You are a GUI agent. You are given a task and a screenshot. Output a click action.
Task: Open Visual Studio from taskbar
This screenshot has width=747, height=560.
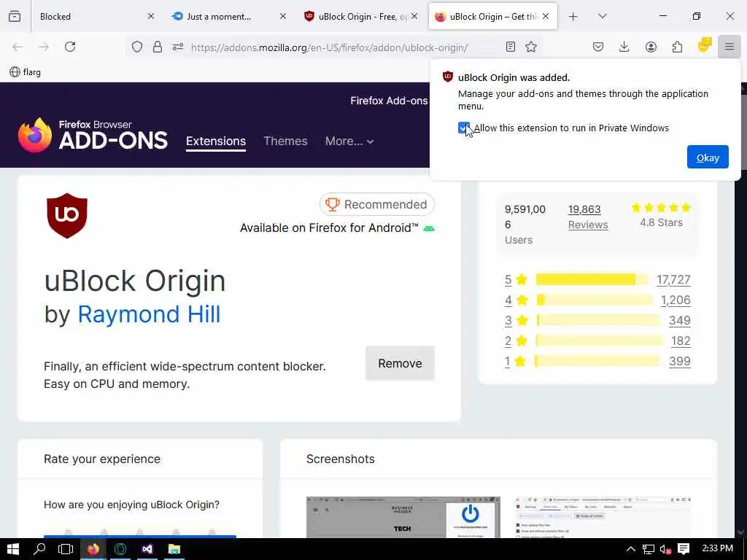click(x=147, y=549)
